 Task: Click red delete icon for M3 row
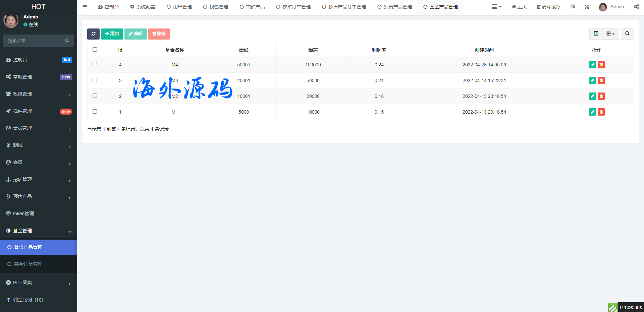coord(601,80)
